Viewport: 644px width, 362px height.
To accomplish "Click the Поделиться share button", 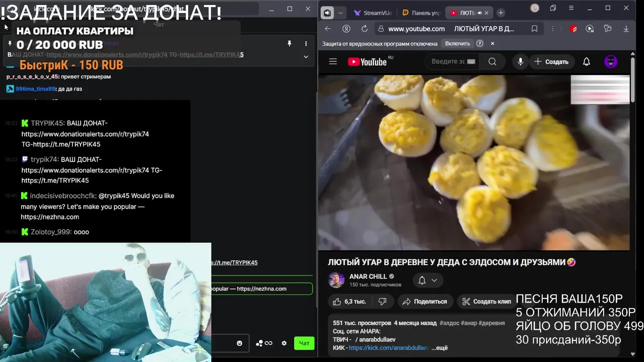I will click(x=425, y=301).
